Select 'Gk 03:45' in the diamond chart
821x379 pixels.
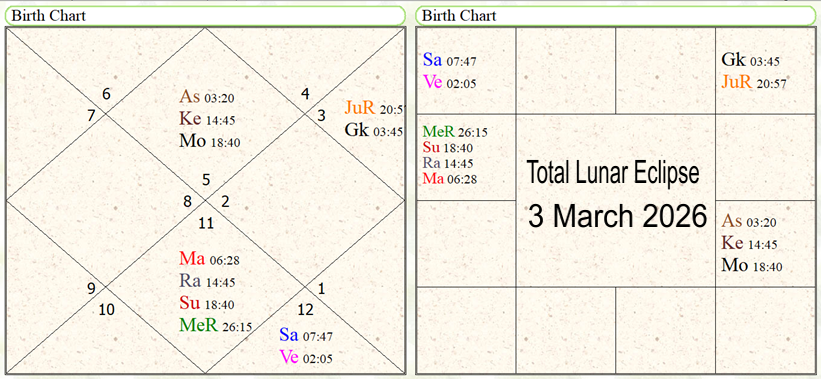(x=374, y=130)
